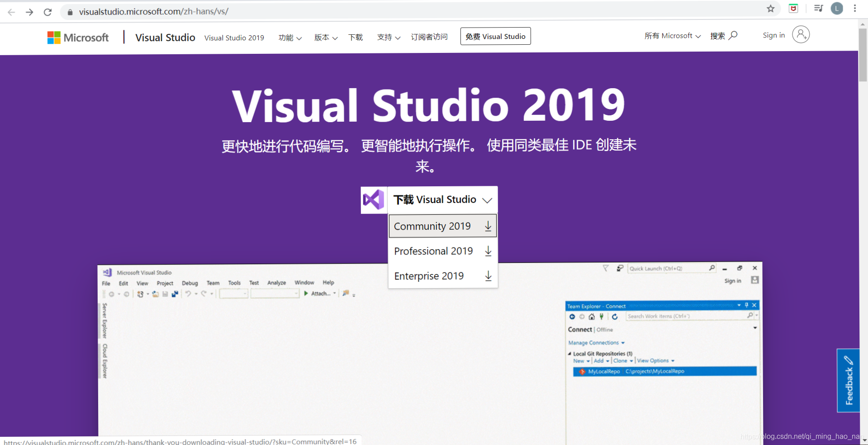Open the 订阅者访问 nav item
The image size is (868, 445).
(429, 37)
